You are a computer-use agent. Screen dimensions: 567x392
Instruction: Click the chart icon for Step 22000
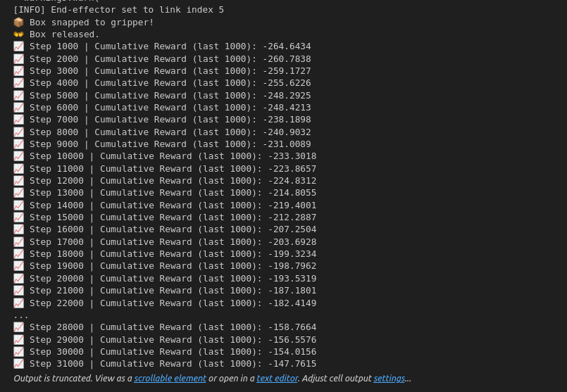click(19, 303)
